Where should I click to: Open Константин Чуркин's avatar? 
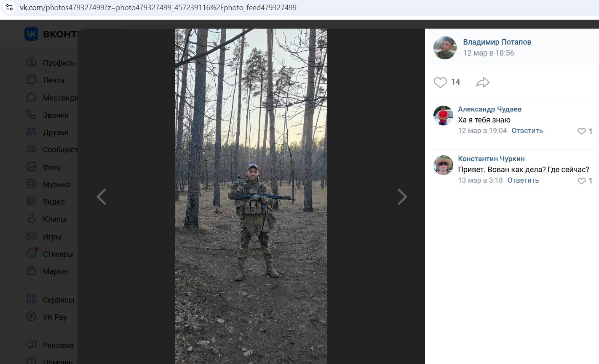click(443, 165)
